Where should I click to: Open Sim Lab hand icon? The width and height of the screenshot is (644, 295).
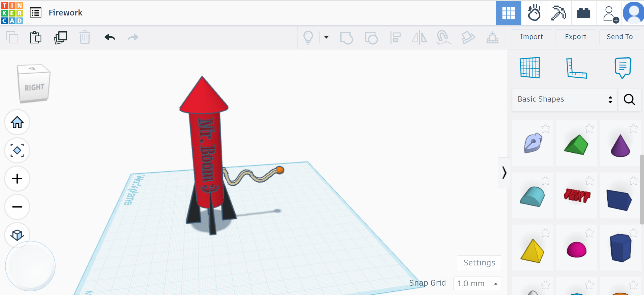point(534,13)
